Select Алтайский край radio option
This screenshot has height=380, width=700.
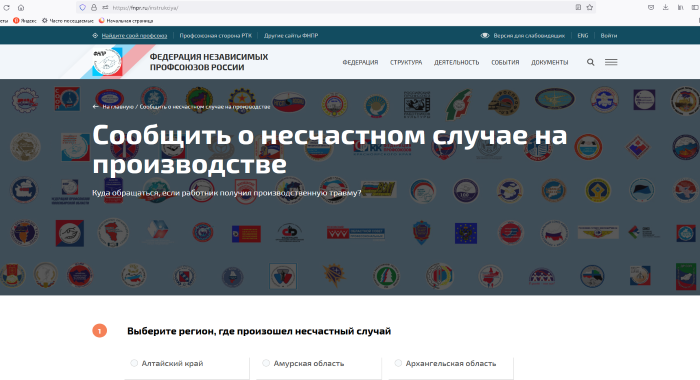pos(134,363)
